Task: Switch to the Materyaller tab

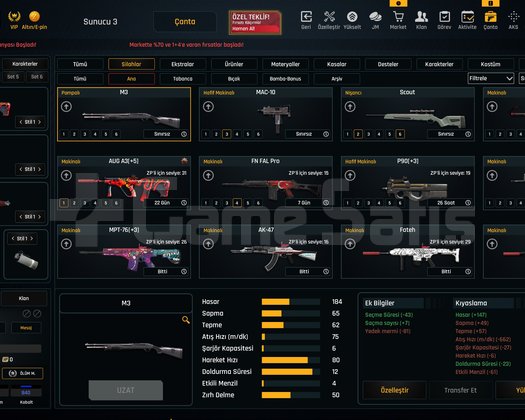Action: pyautogui.click(x=285, y=64)
